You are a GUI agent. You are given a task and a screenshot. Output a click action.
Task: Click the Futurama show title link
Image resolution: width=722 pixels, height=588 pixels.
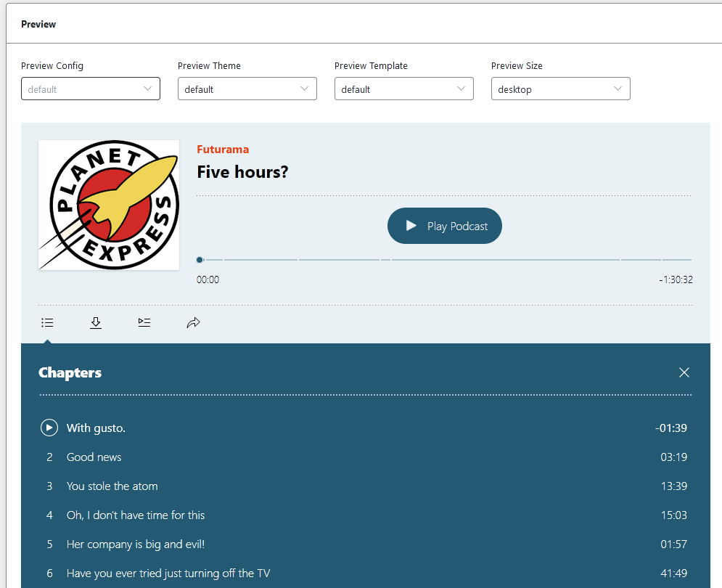[x=223, y=150]
